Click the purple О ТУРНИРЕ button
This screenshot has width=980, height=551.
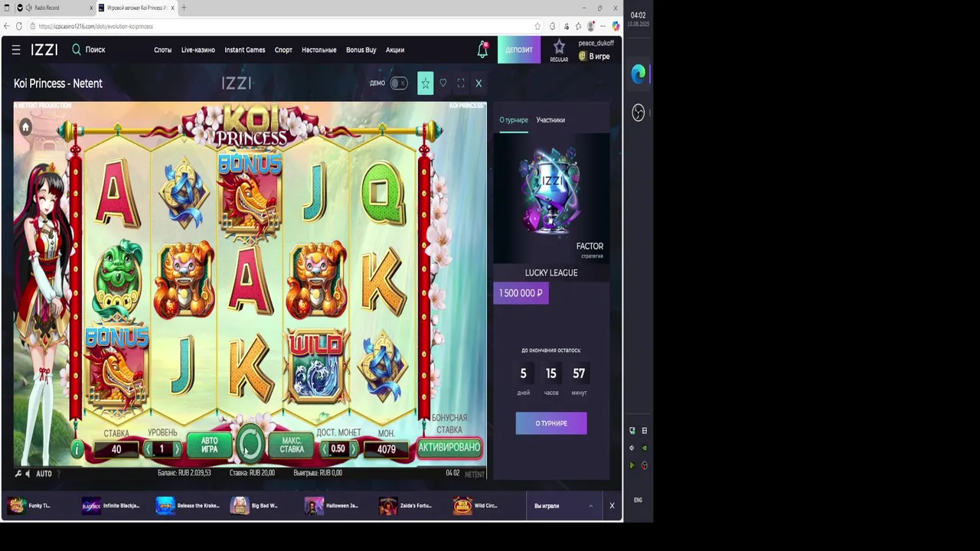[x=551, y=423]
